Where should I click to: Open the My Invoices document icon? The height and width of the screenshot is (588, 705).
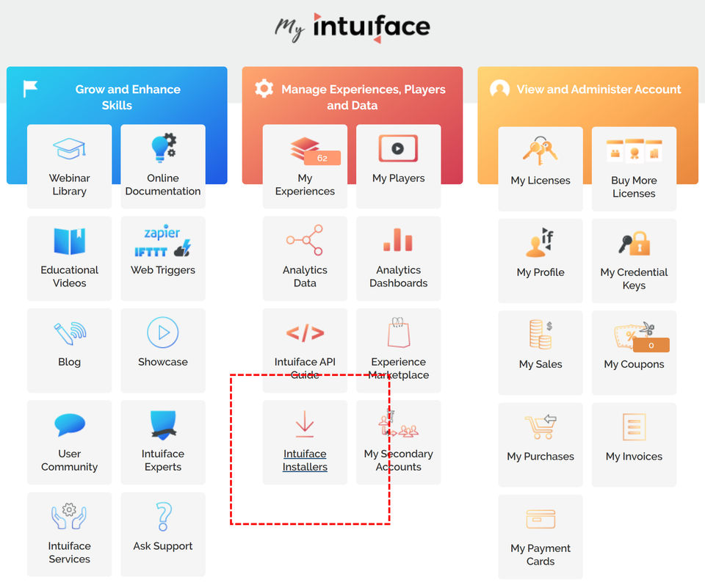tap(634, 427)
